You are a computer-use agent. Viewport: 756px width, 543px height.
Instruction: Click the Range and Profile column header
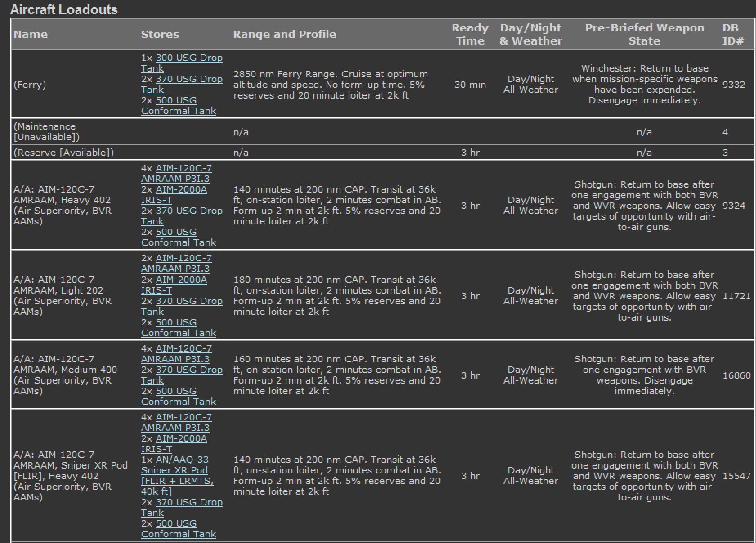coord(284,34)
